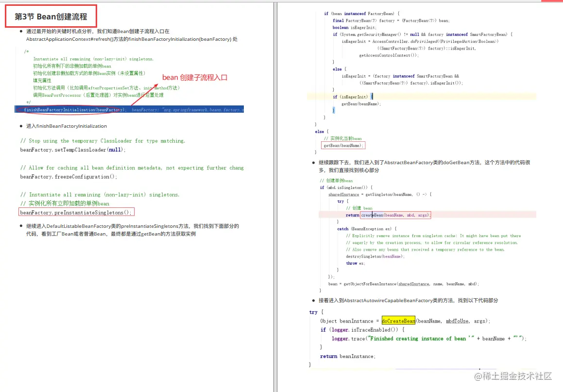This screenshot has height=392, width=563.
Task: Click the line 'if (logger.isTraceEnabled()) {'
Action: point(362,329)
